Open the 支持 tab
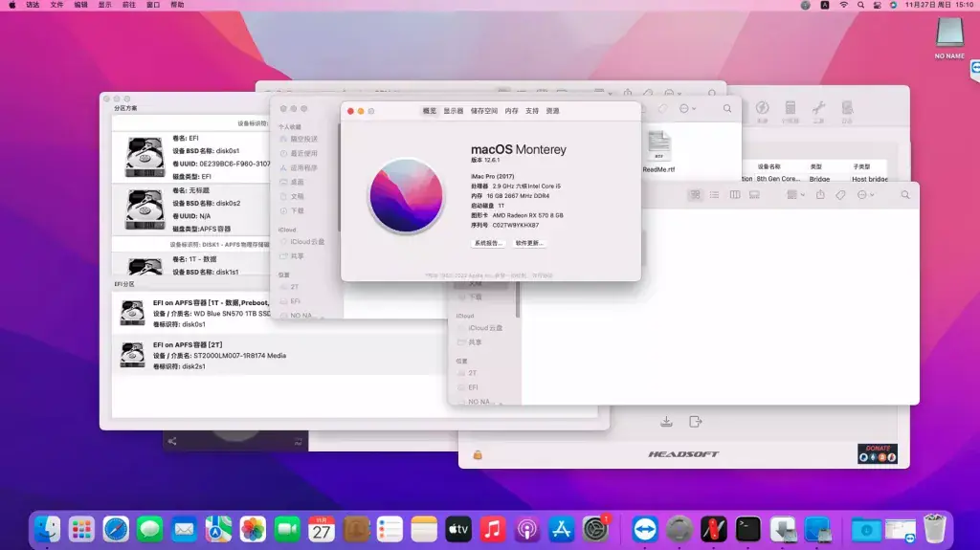This screenshot has height=550, width=980. [x=532, y=111]
